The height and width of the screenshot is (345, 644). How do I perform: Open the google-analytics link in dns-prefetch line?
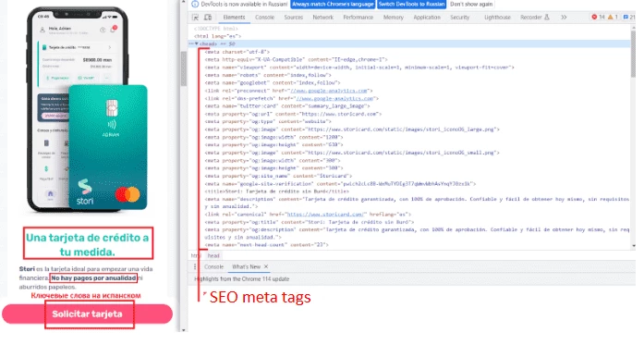(x=335, y=98)
